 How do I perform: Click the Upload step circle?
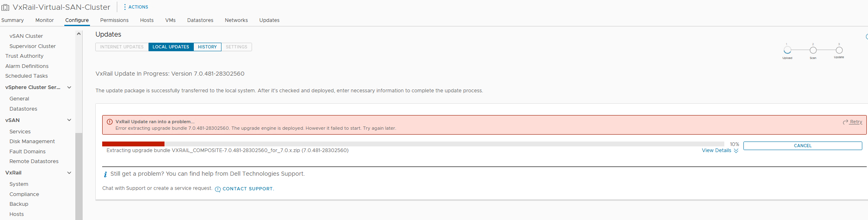pyautogui.click(x=787, y=50)
